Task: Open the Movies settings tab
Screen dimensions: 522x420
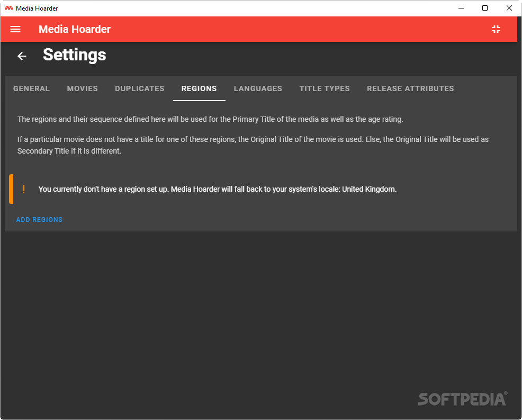Action: pyautogui.click(x=83, y=88)
